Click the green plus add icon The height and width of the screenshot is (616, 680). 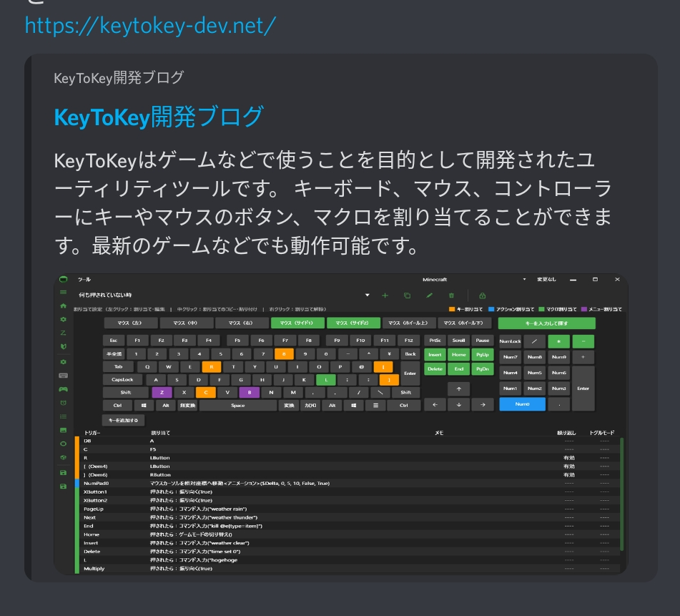[385, 295]
